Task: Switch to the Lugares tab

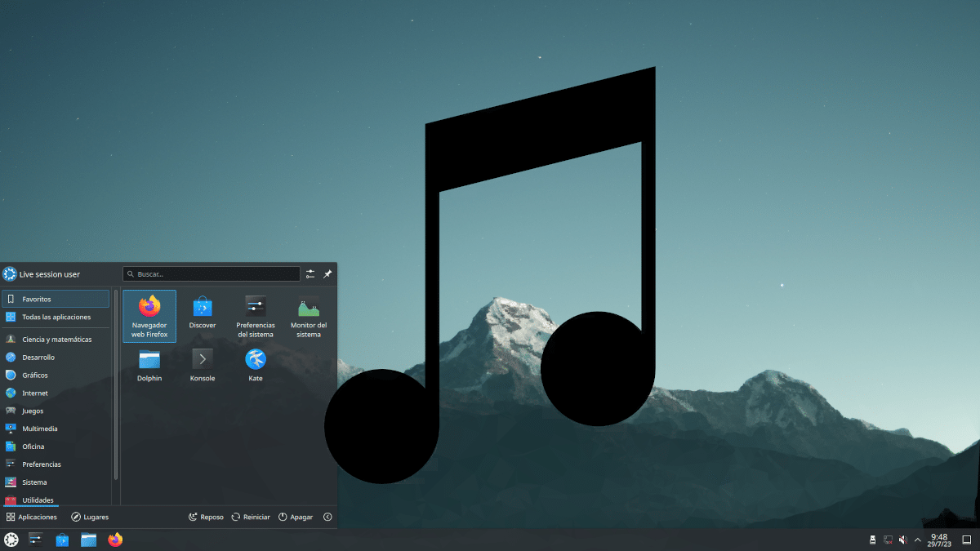Action: [x=90, y=517]
